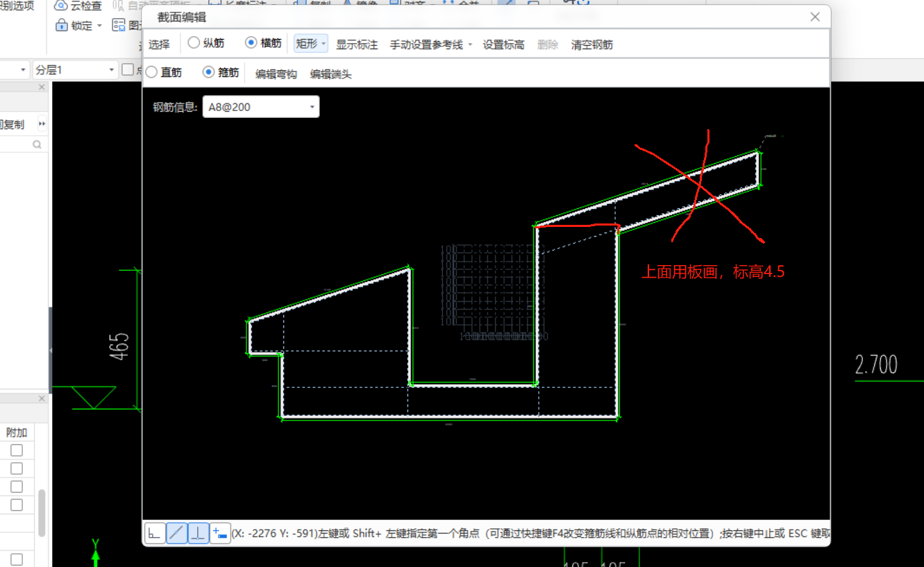Viewport: 924px width, 567px height.
Task: Expand the double-arrow overflow in left panel
Action: (42, 124)
